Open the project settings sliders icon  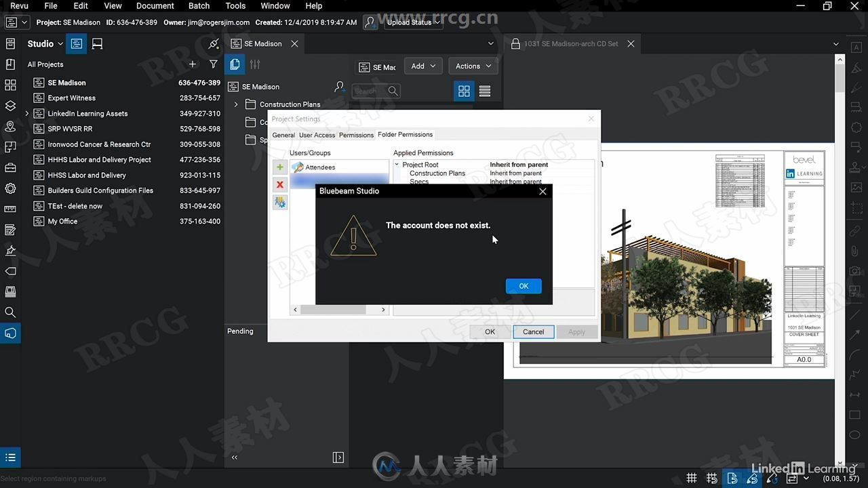[x=255, y=64]
